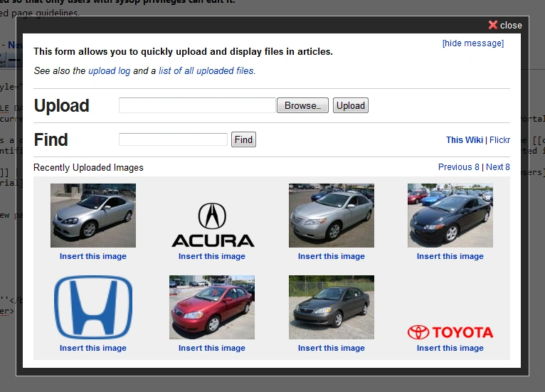
Task: Open list of all uploaded files
Action: pos(206,70)
